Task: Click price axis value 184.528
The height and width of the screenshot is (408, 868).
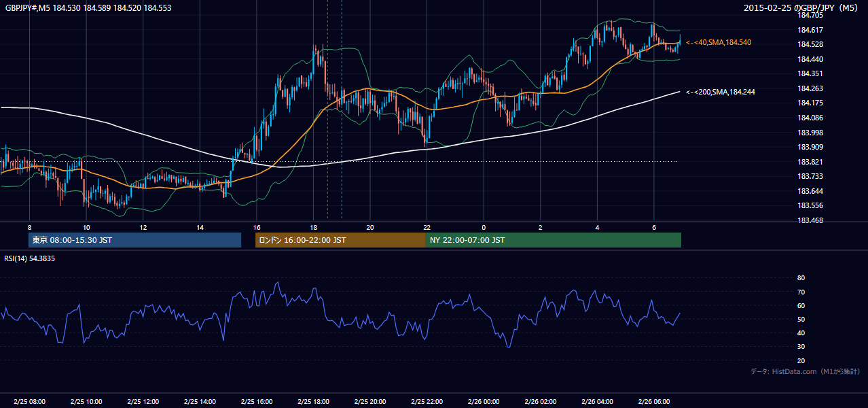Action: point(810,44)
